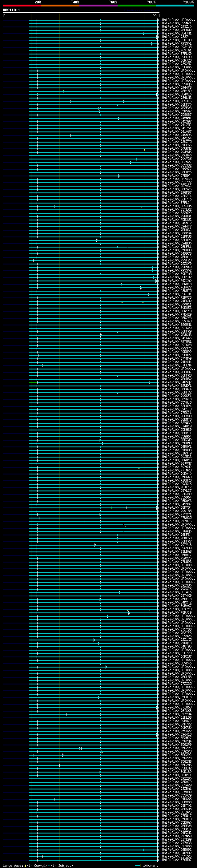
Task: Select the UniRef100_Q5K5A7 label
Action: coord(177,111)
